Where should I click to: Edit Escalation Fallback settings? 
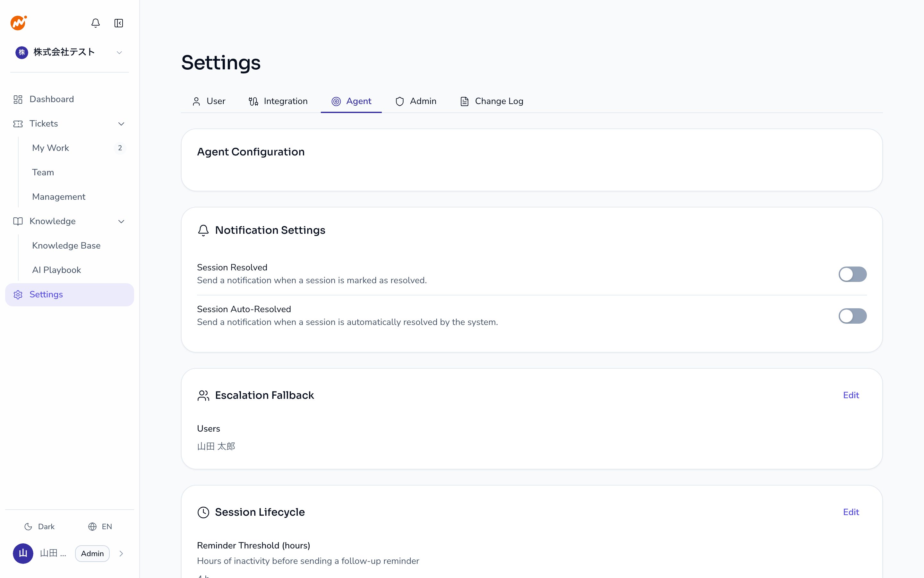(x=851, y=395)
